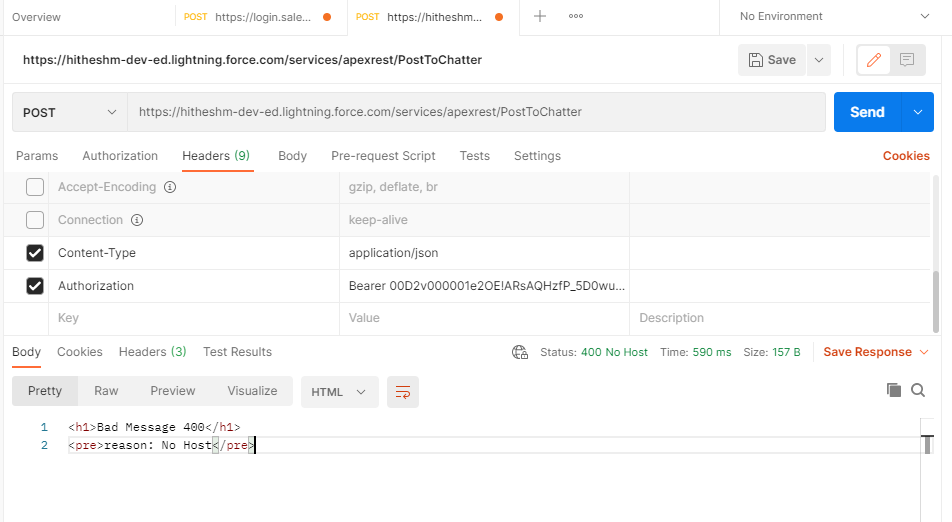
Task: Open the comments icon beside pencil
Action: pyautogui.click(x=907, y=60)
